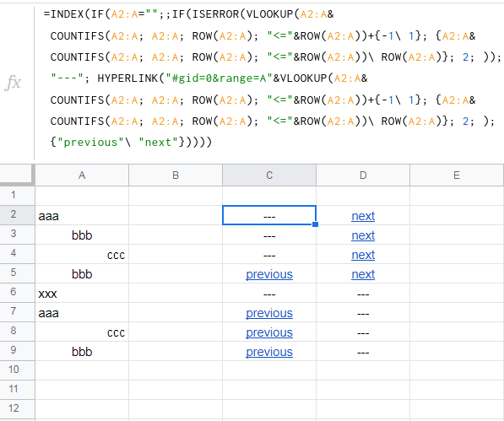Click the "previous" link in row 9
504x421 pixels.
pyautogui.click(x=269, y=353)
